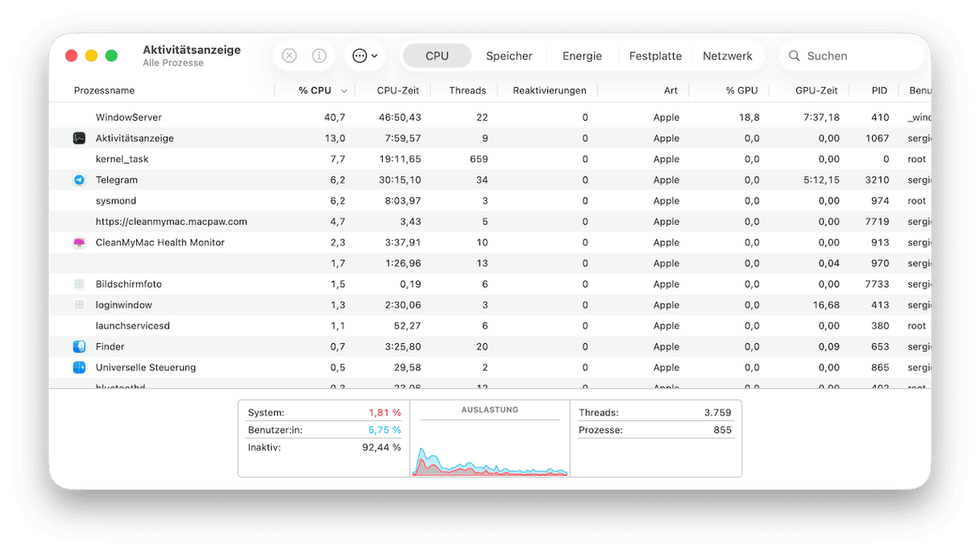Sort by the Reaktivierungen column header
Viewport: 980px width, 554px height.
550,91
